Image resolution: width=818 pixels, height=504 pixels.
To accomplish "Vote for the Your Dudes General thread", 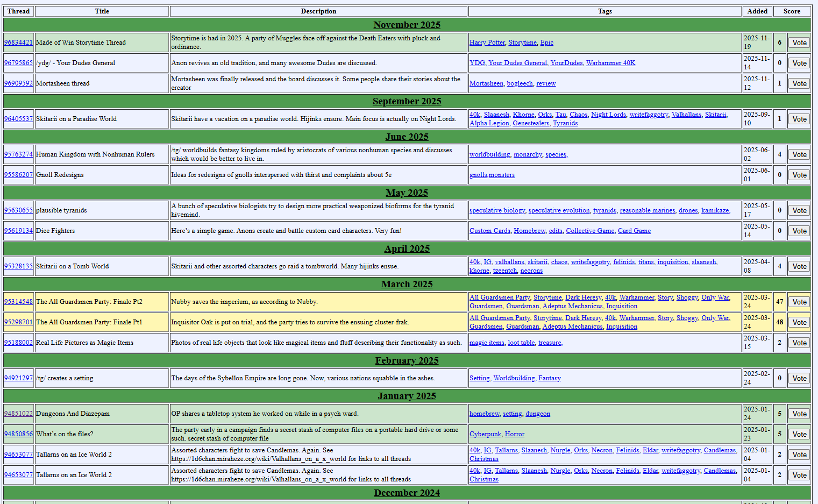I will [x=799, y=63].
